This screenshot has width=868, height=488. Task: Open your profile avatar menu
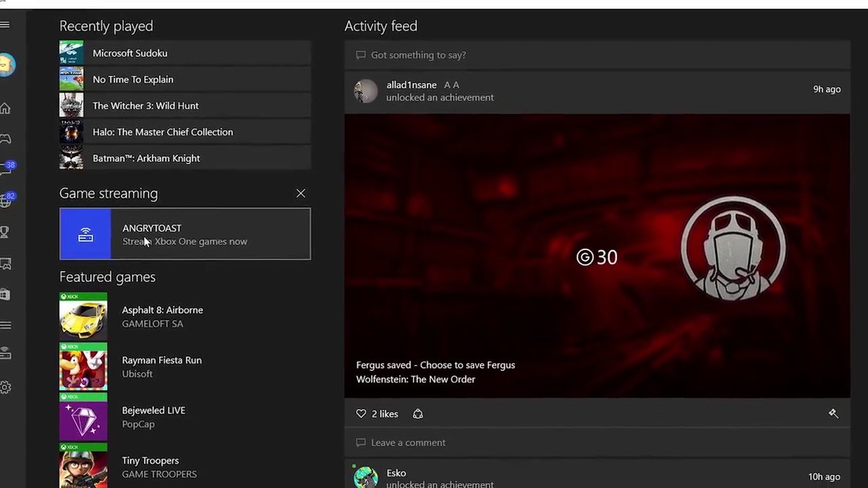[x=9, y=64]
